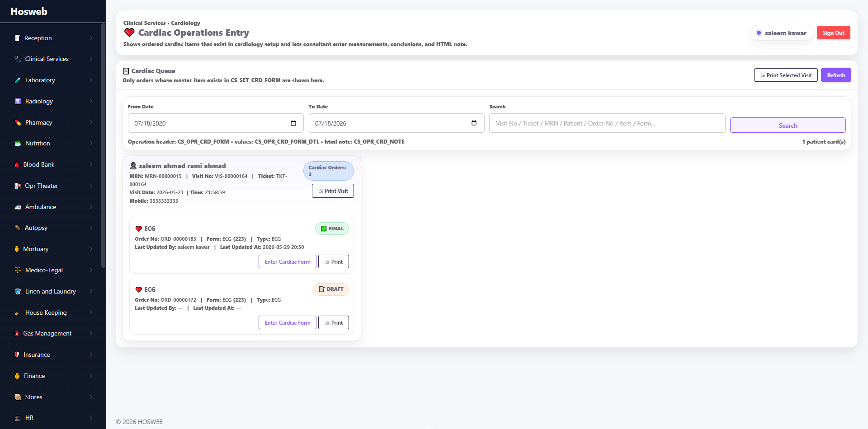Click the Ambulance vehicle icon
This screenshot has width=868, height=429.
tap(18, 207)
